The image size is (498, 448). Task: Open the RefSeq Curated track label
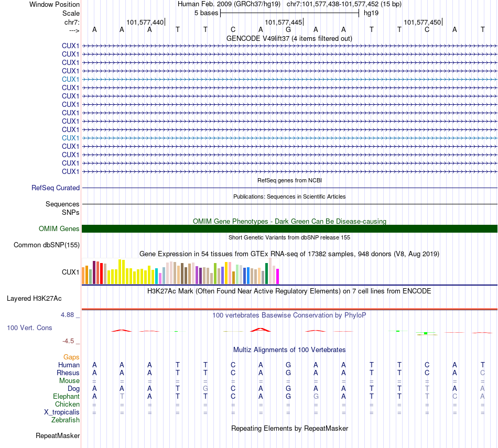click(x=56, y=188)
